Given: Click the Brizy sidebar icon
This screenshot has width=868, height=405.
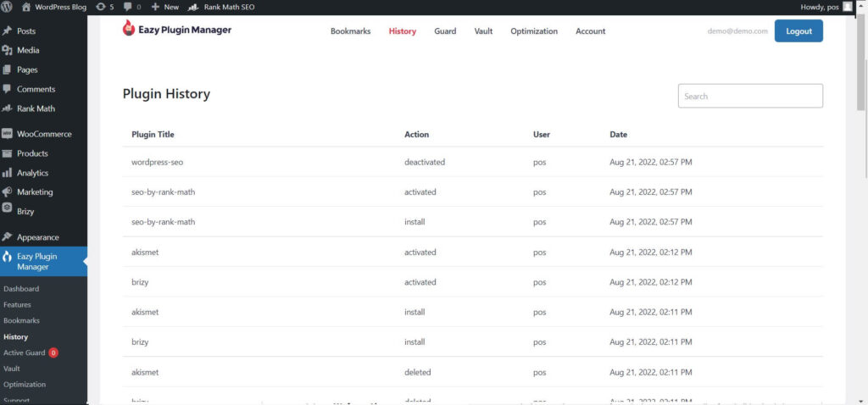Looking at the screenshot, I should (7, 209).
